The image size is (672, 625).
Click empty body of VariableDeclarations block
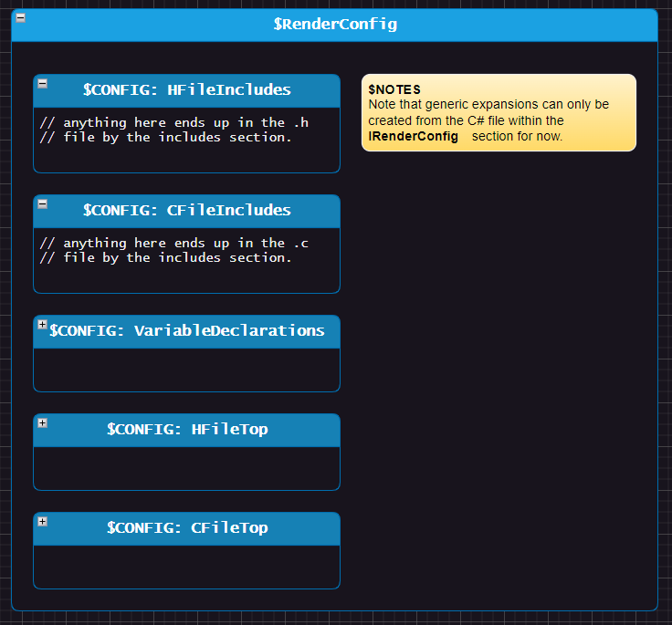point(187,370)
